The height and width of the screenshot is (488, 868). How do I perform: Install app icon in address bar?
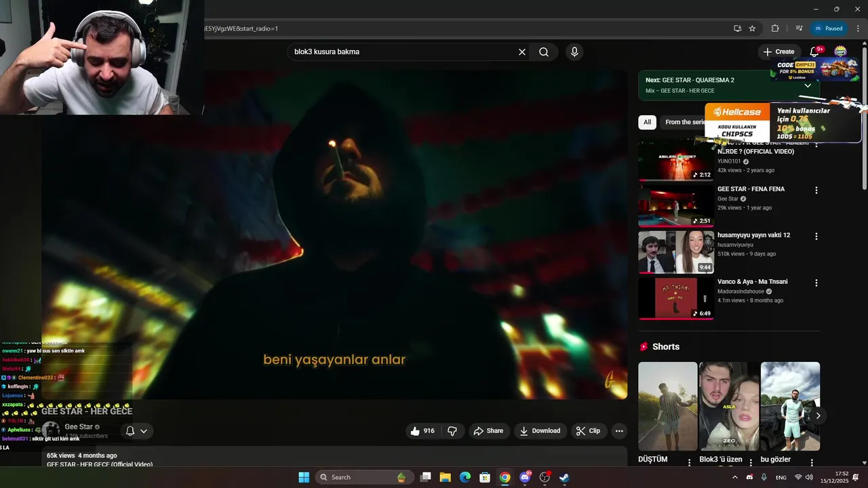pos(737,28)
